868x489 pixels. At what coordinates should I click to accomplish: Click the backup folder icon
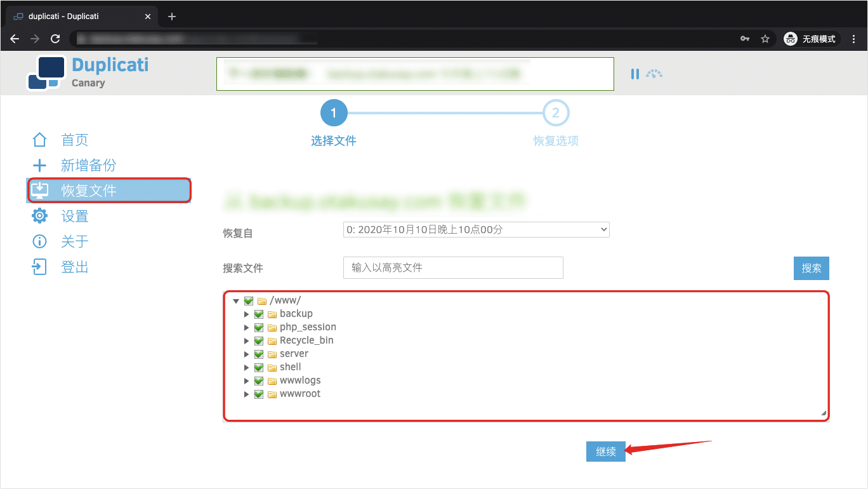[272, 314]
